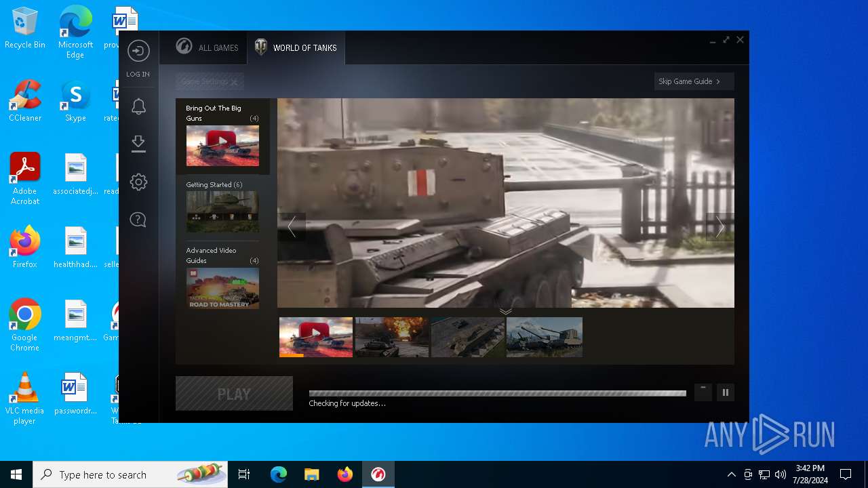Open Google Chrome desktop shortcut
This screenshot has width=868, height=488.
point(25,325)
